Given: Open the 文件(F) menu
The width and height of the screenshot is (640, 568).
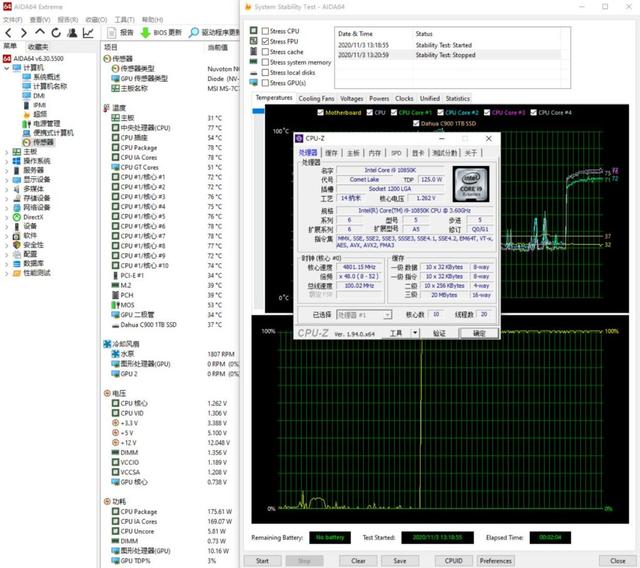Looking at the screenshot, I should [x=13, y=20].
